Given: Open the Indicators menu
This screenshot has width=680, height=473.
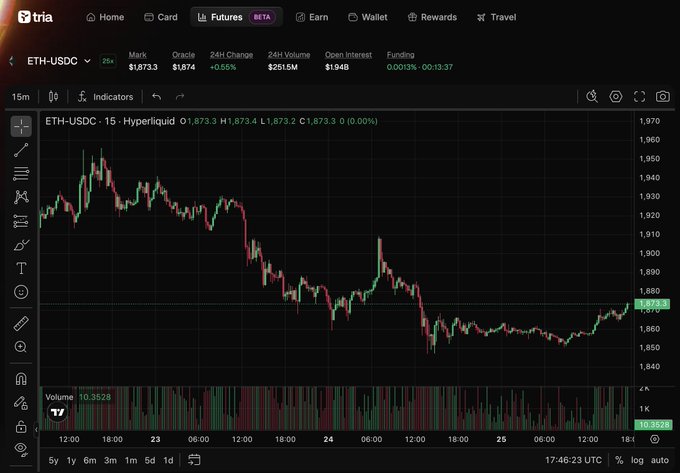Looking at the screenshot, I should coord(105,97).
